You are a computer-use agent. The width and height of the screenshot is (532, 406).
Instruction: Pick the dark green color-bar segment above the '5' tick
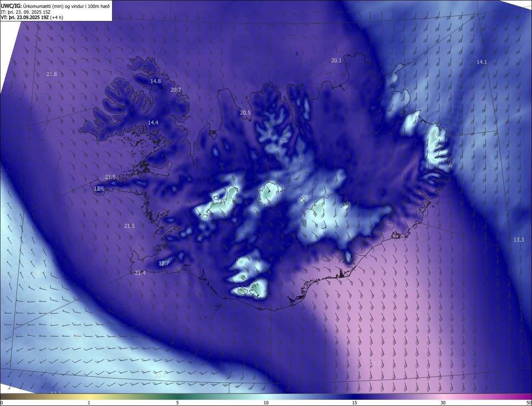[x=177, y=396]
